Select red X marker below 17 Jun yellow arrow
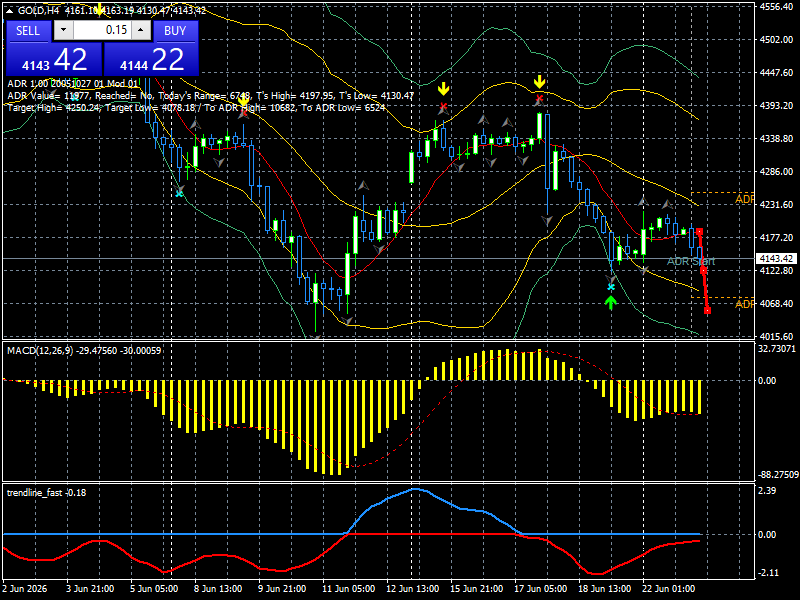Image resolution: width=800 pixels, height=600 pixels. pyautogui.click(x=539, y=98)
